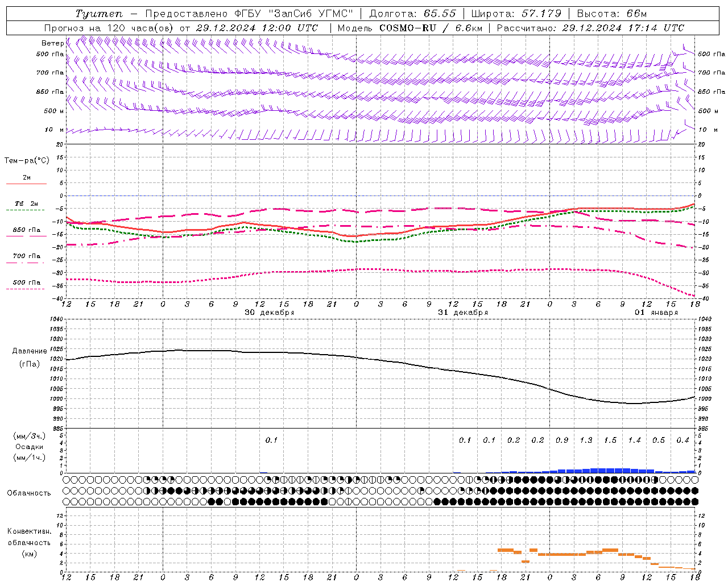Click the '31 декабря' date label
728x582 pixels.
click(x=463, y=313)
